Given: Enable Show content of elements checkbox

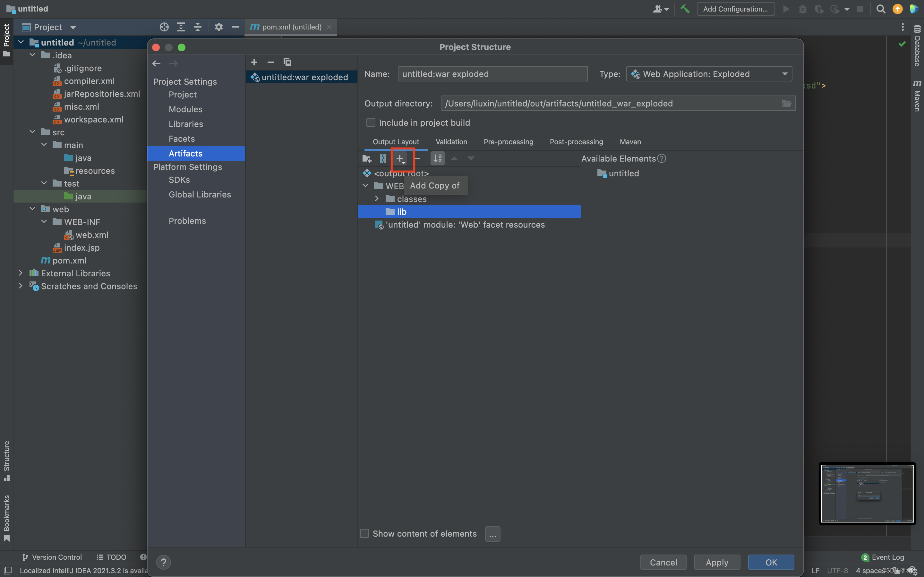Looking at the screenshot, I should pyautogui.click(x=365, y=534).
